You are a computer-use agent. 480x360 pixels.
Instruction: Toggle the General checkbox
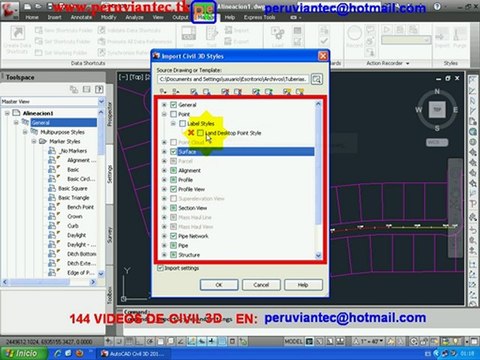(x=173, y=105)
